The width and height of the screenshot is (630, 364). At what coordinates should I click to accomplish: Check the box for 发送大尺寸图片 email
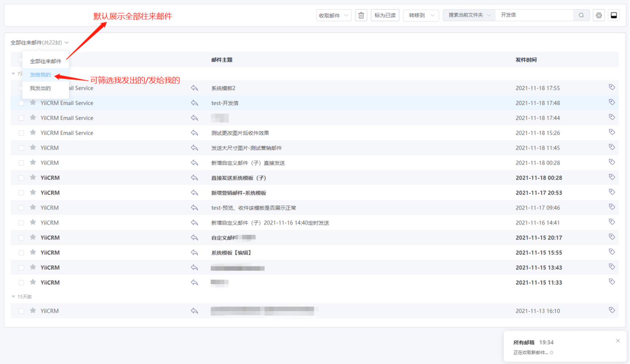coord(21,148)
